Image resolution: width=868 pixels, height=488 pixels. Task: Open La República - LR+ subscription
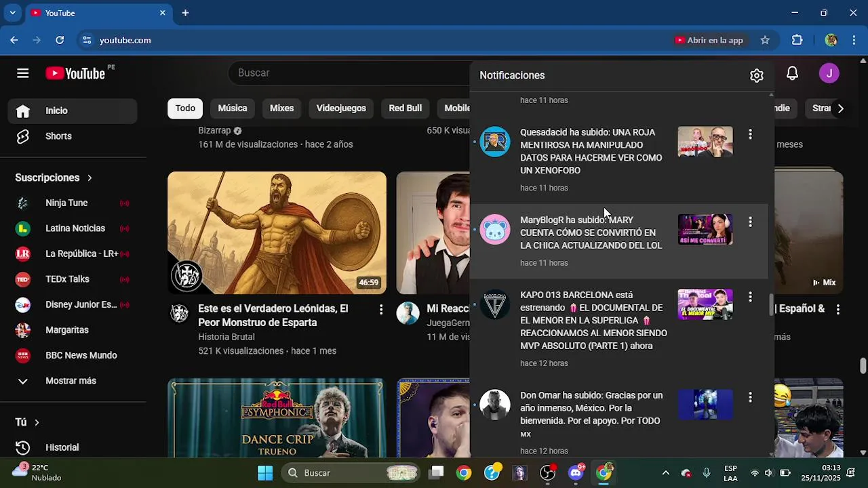[73, 253]
